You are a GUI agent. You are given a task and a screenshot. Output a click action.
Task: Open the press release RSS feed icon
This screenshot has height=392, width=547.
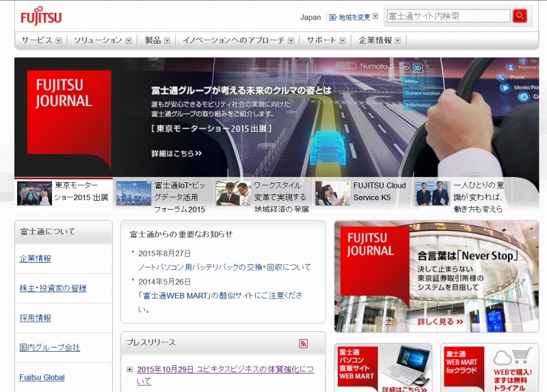pyautogui.click(x=303, y=344)
